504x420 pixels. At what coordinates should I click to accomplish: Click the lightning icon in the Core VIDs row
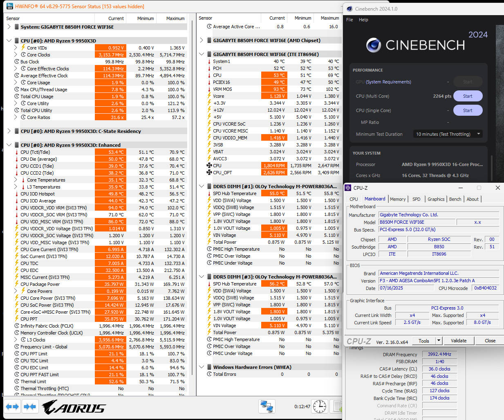[23, 48]
